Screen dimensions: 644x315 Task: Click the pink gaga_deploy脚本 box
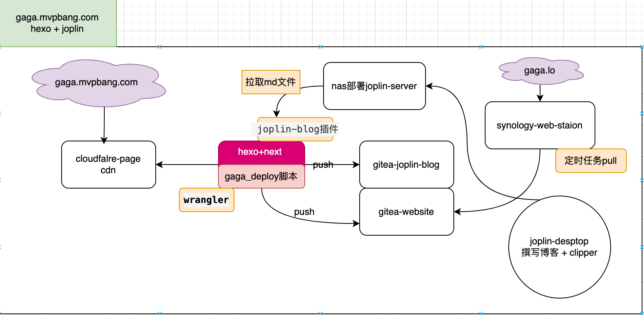tap(261, 176)
